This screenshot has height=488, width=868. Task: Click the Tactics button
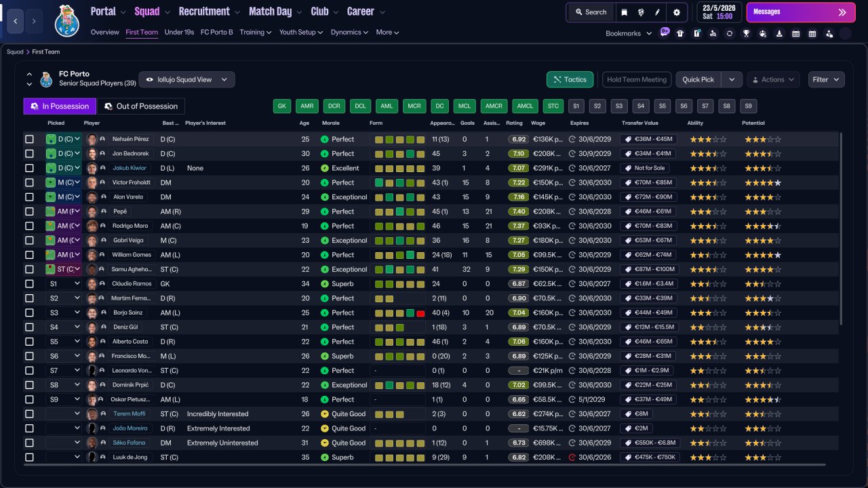coord(570,79)
